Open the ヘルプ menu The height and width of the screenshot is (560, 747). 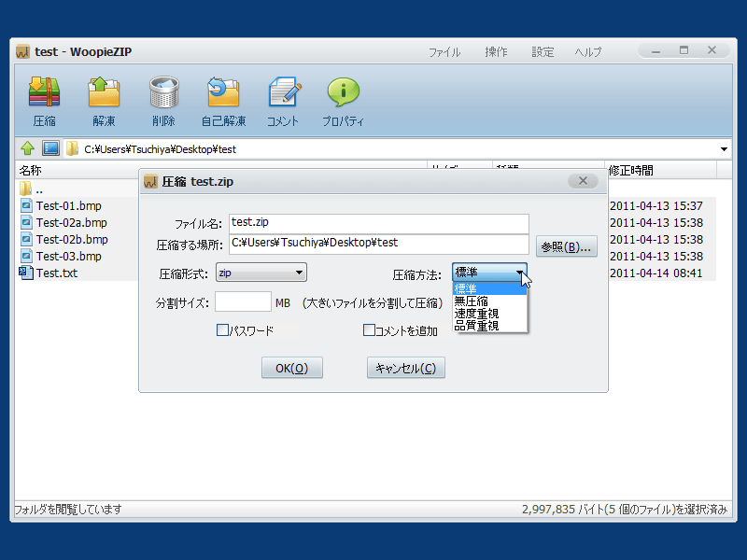(x=588, y=52)
